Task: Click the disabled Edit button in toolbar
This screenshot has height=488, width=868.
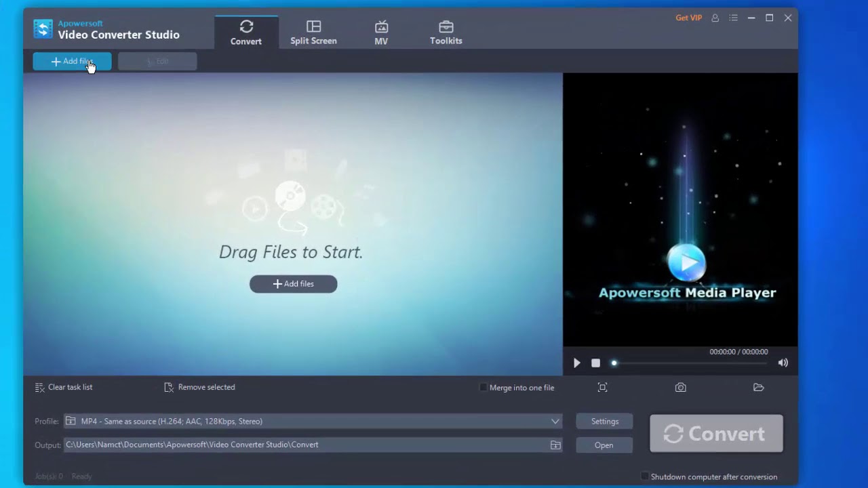Action: 157,61
